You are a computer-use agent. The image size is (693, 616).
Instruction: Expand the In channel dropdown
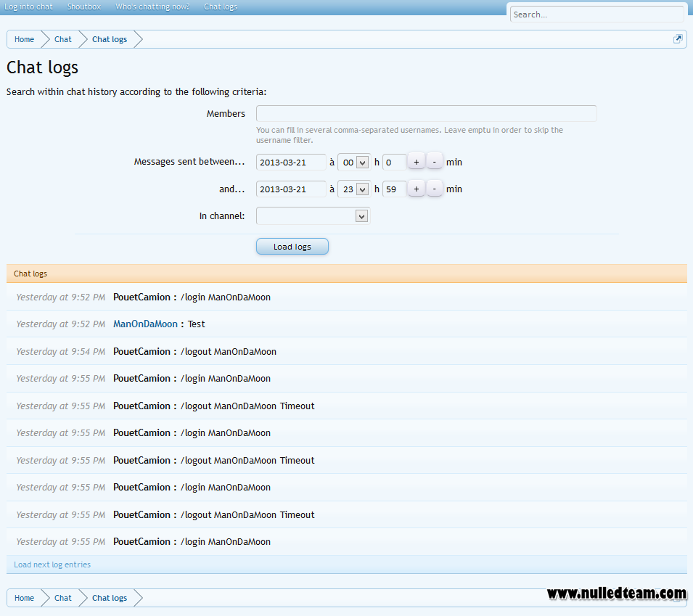313,216
